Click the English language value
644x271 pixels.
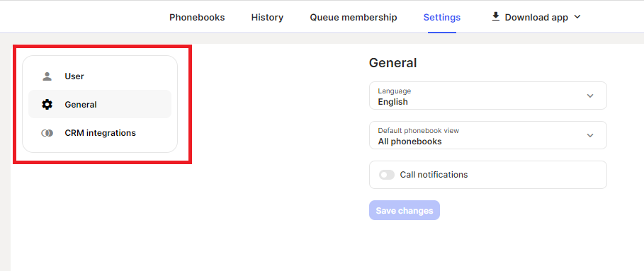click(x=393, y=102)
